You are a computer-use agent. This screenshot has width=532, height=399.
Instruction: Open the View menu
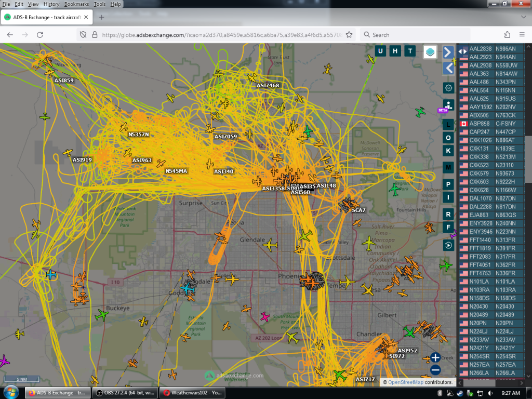[x=33, y=4]
